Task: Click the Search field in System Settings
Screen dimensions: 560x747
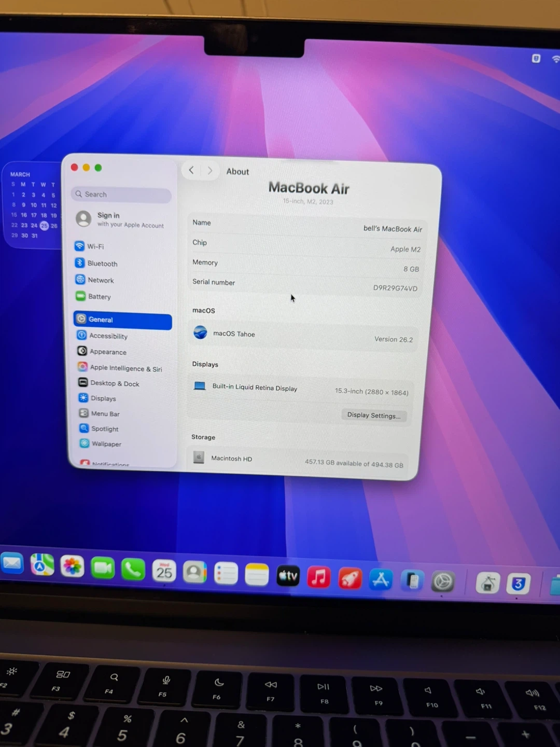Action: coord(121,195)
